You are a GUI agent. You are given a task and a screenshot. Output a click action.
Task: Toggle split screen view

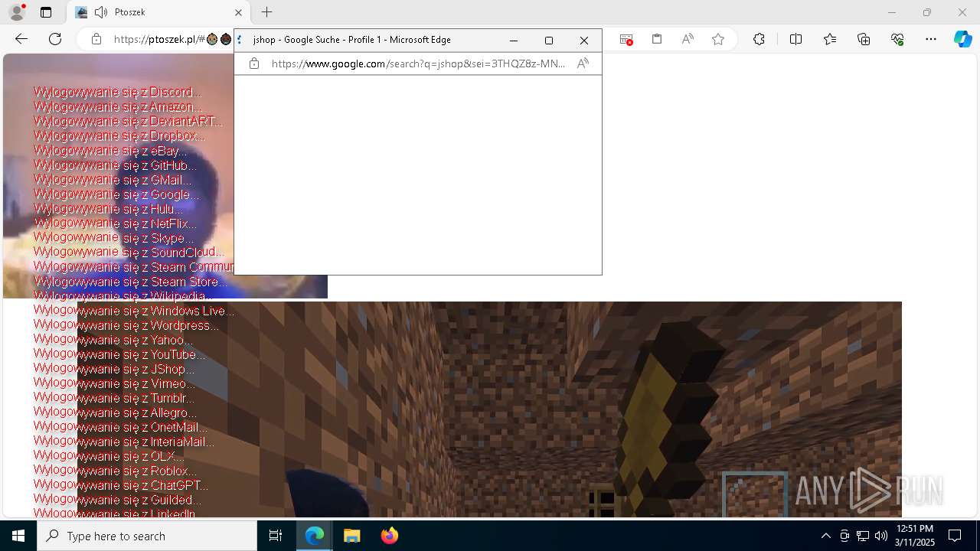pos(795,39)
